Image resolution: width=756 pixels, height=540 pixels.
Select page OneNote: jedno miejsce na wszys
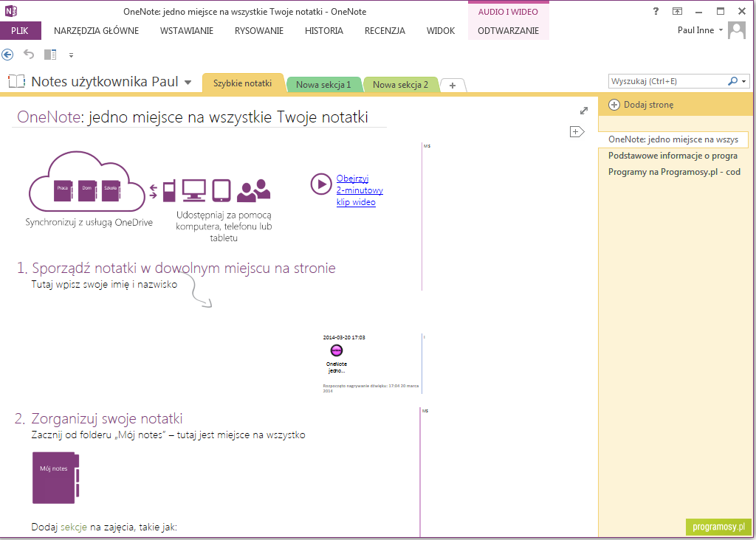[673, 139]
